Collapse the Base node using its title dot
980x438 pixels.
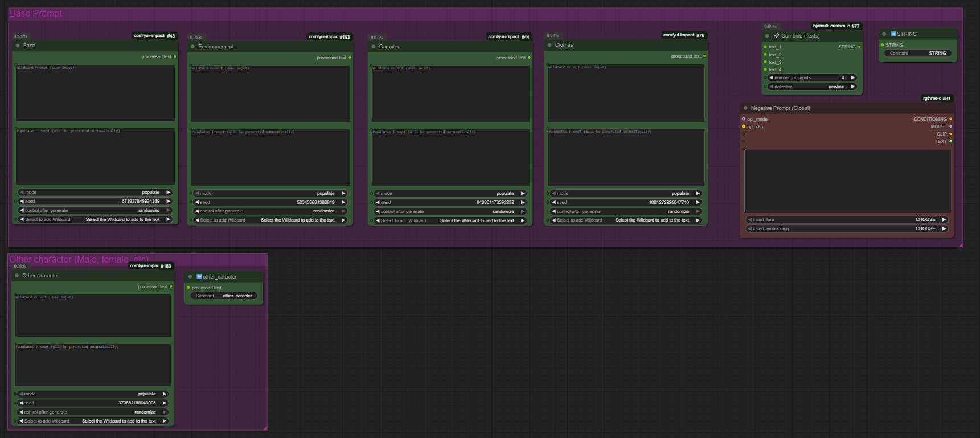click(18, 46)
